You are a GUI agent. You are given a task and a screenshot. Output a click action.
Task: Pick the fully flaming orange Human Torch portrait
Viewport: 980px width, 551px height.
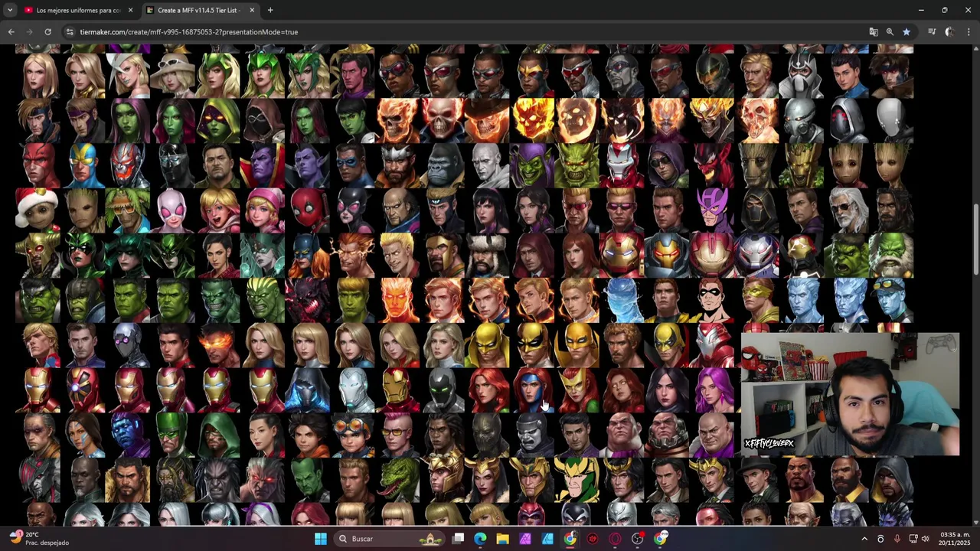click(x=397, y=299)
